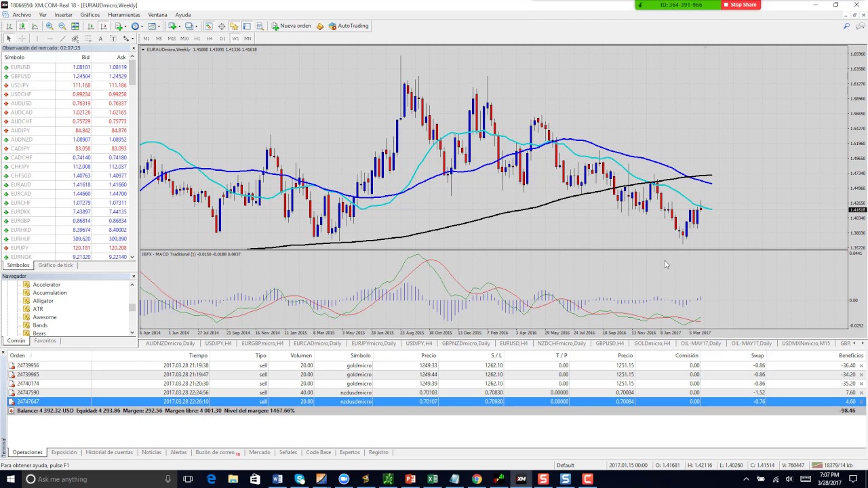
Task: Switch to the MN timeframe
Action: (248, 39)
